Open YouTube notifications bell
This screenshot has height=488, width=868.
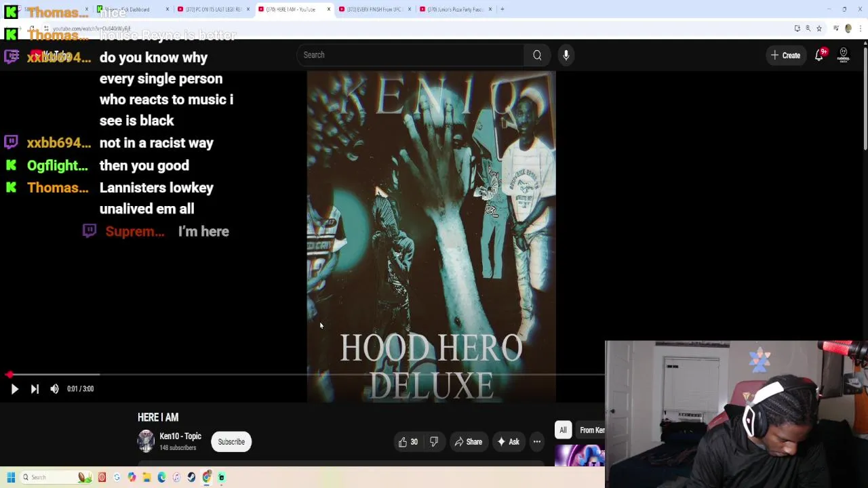tap(819, 56)
